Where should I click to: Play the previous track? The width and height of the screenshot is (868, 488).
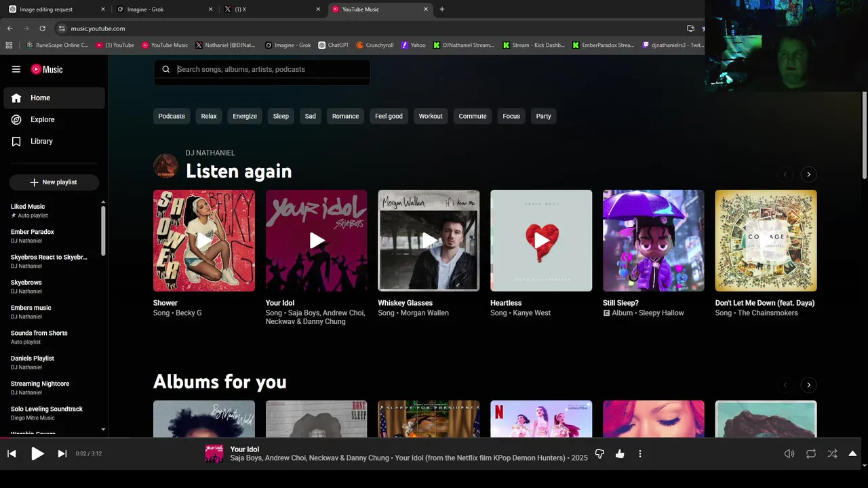point(12,453)
